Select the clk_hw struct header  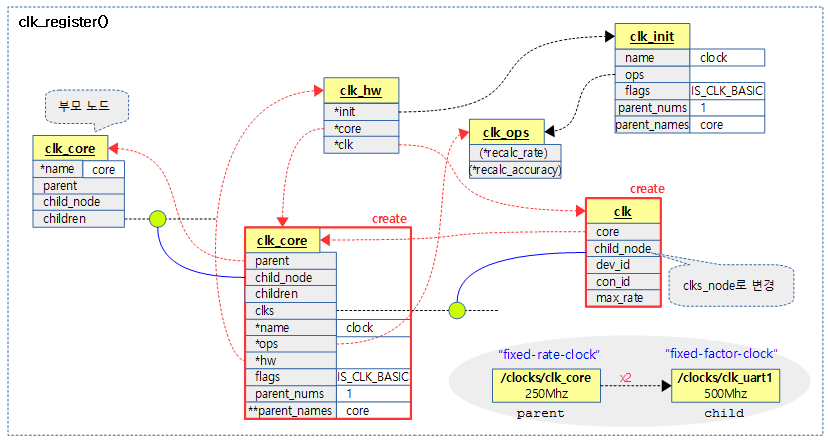[x=361, y=91]
